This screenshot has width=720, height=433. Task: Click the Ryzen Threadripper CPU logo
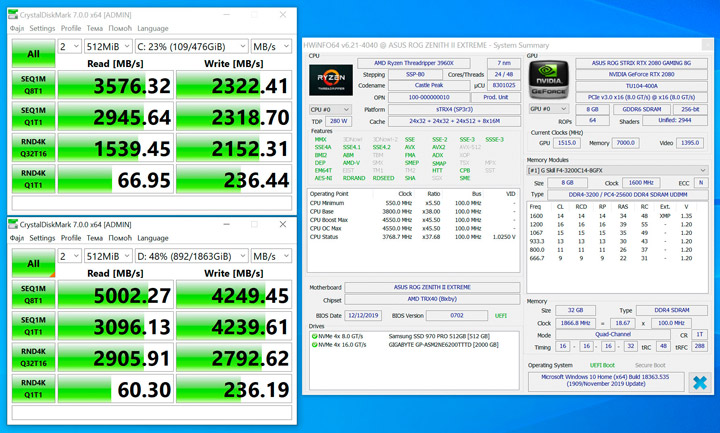click(331, 80)
